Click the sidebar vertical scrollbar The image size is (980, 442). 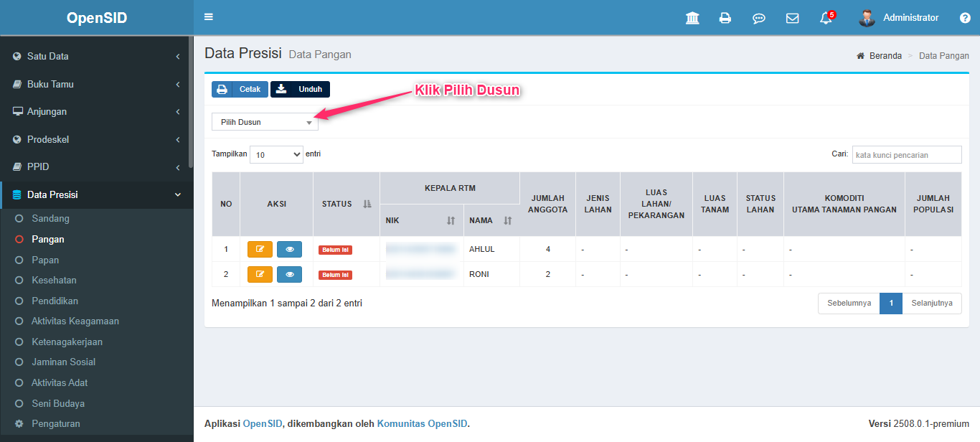point(190,100)
